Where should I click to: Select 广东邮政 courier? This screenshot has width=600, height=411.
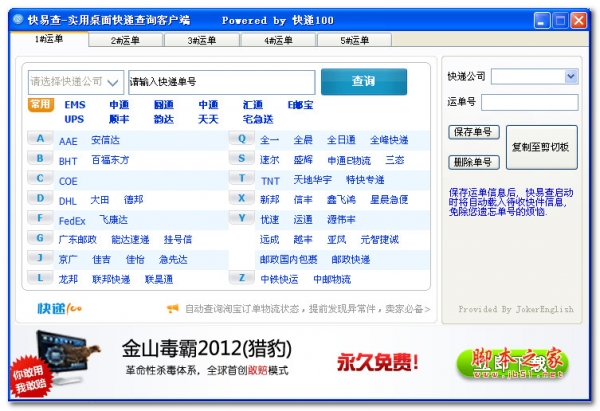pyautogui.click(x=78, y=240)
